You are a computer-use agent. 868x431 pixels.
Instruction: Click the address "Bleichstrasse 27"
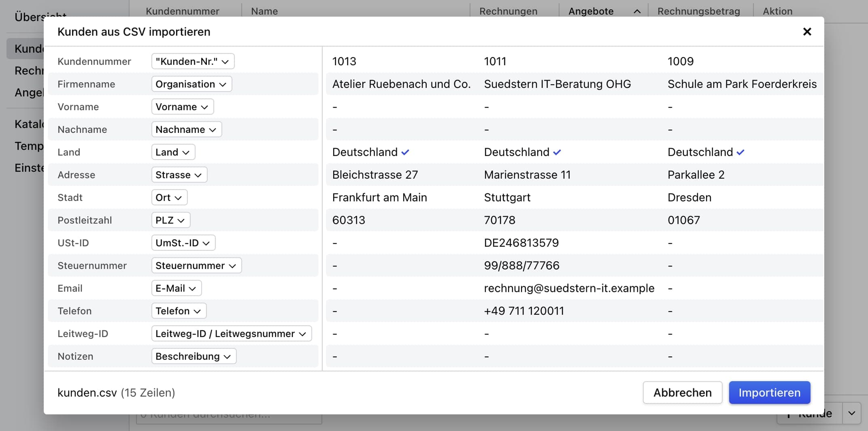pos(375,175)
